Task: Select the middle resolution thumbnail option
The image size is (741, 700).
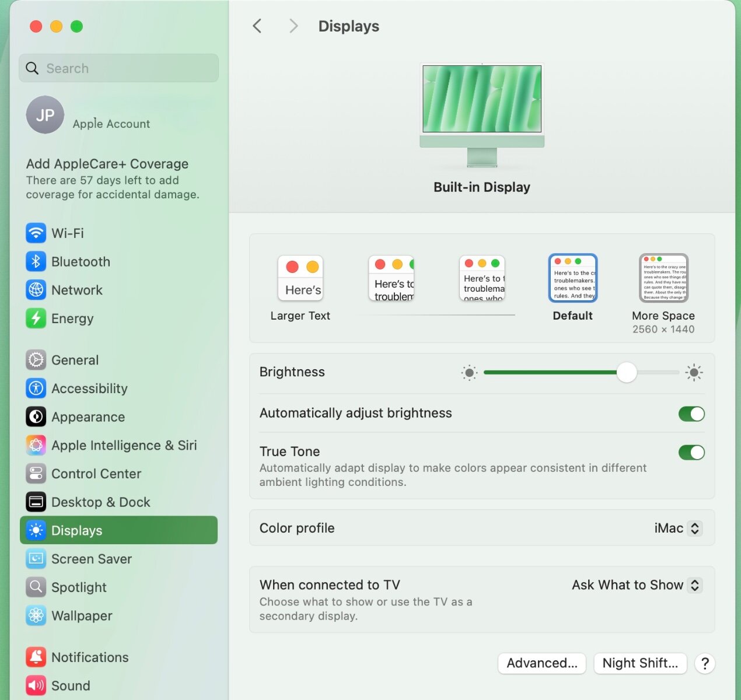Action: pyautogui.click(x=482, y=278)
